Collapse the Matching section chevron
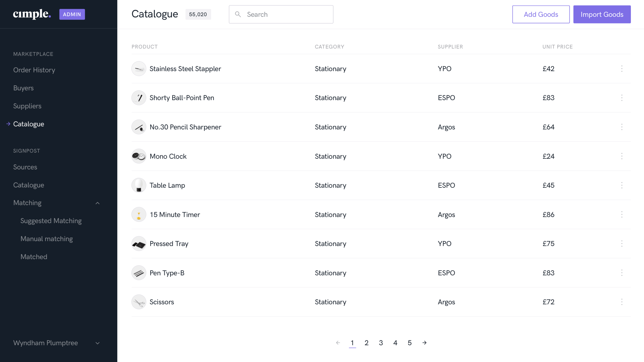644x362 pixels. [97, 203]
